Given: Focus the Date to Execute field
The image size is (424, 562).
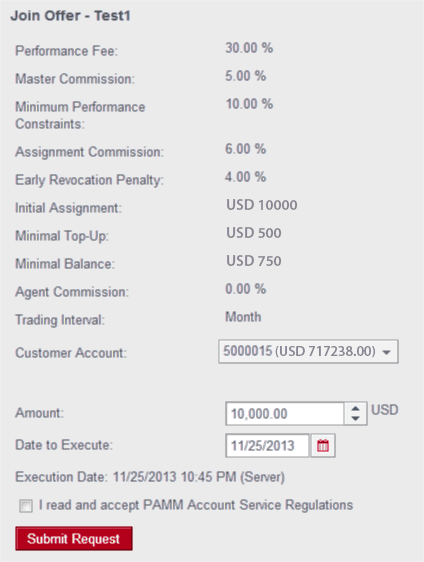Looking at the screenshot, I should (x=267, y=446).
